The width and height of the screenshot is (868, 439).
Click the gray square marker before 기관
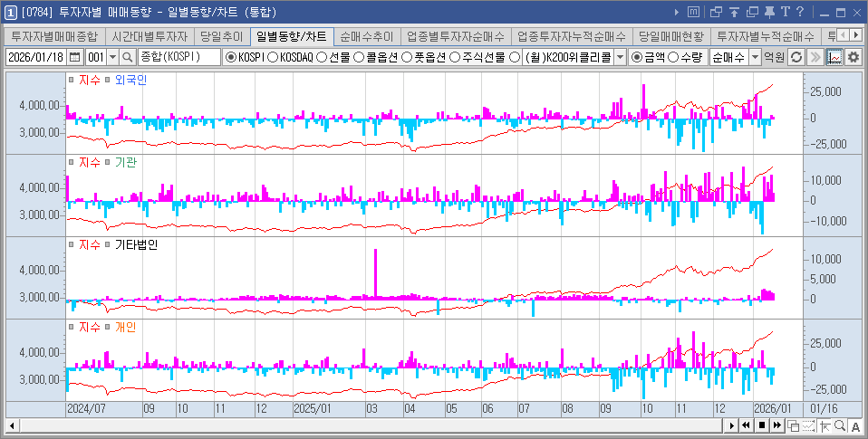(x=108, y=163)
